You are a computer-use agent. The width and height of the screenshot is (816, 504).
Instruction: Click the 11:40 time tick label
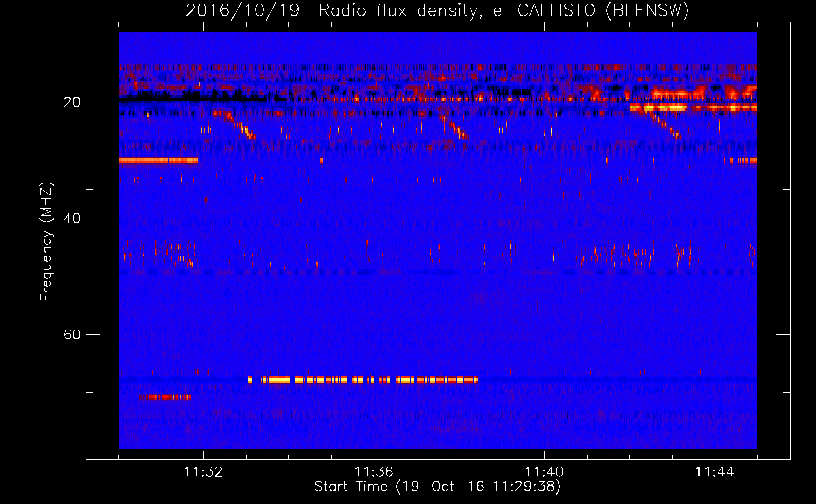[544, 472]
